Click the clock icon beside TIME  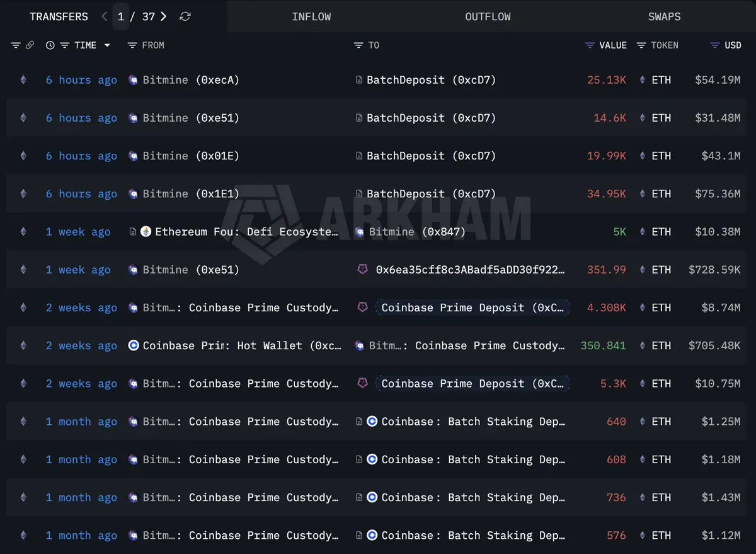click(x=50, y=45)
